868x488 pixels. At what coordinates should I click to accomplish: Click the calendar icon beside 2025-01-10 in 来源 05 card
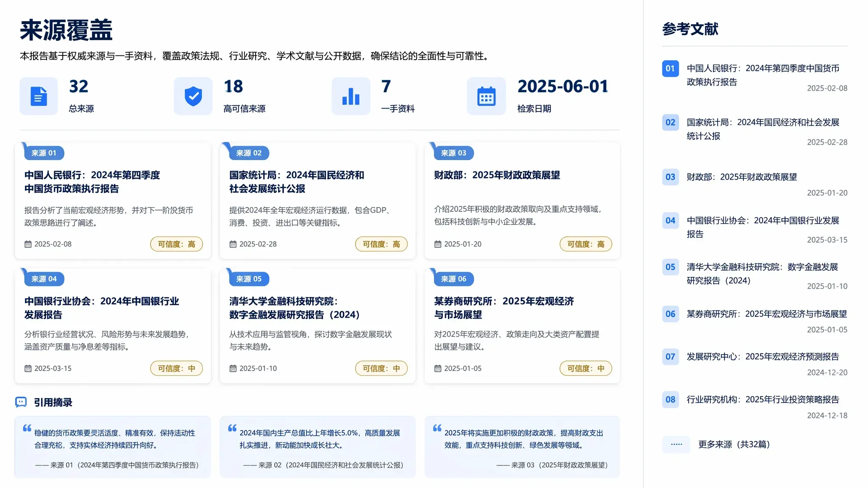(233, 369)
